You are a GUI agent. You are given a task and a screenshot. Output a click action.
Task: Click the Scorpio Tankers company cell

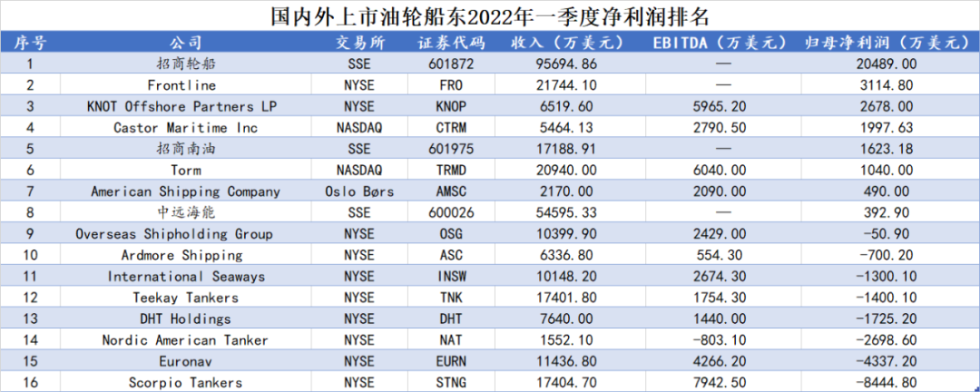(185, 382)
